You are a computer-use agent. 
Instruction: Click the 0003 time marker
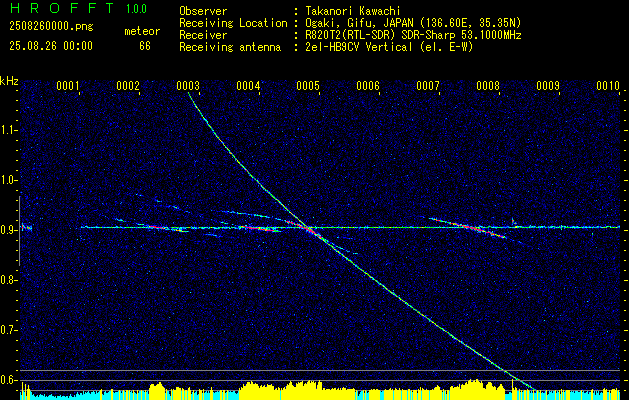(188, 86)
